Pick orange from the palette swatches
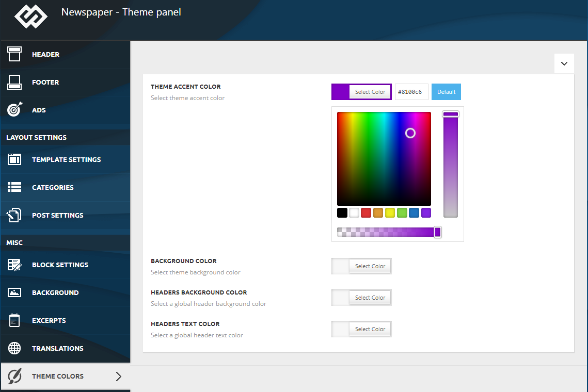Viewport: 588px width, 392px height. pos(378,213)
